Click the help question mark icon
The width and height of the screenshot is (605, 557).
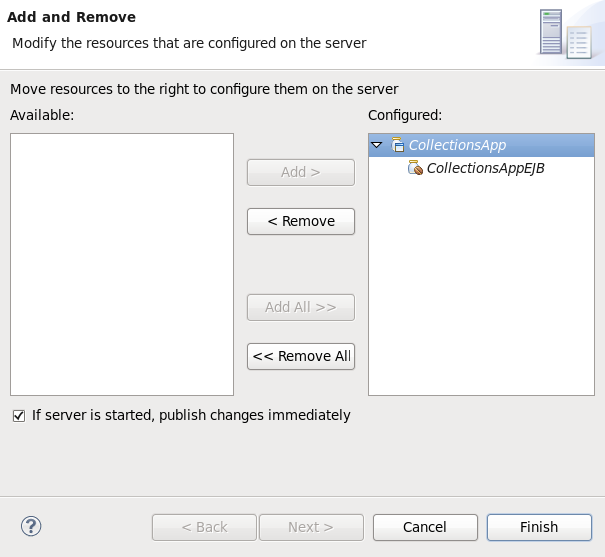[31, 526]
